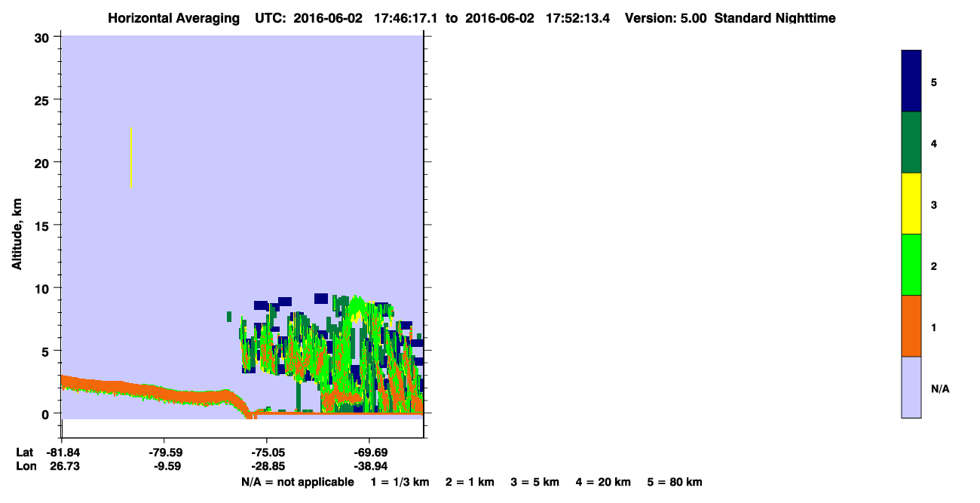The image size is (980, 503).
Task: Click the 'N/A = not applicable' legend text
Action: coord(297,483)
